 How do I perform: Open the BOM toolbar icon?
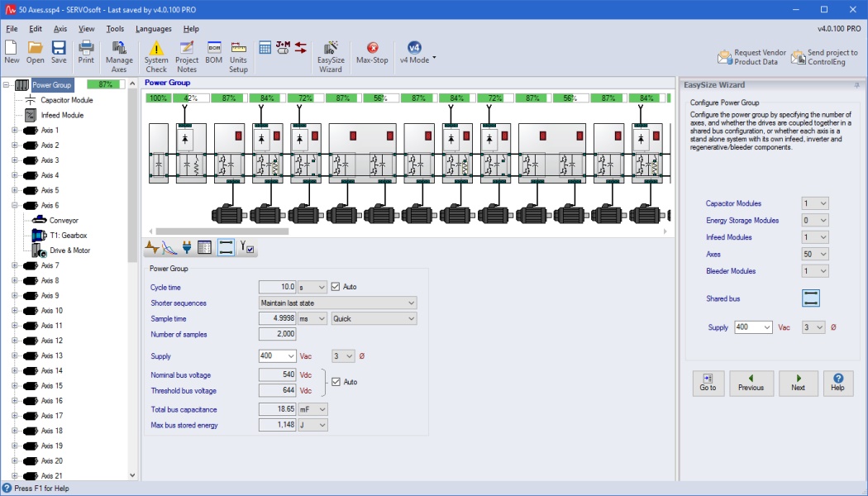[213, 54]
